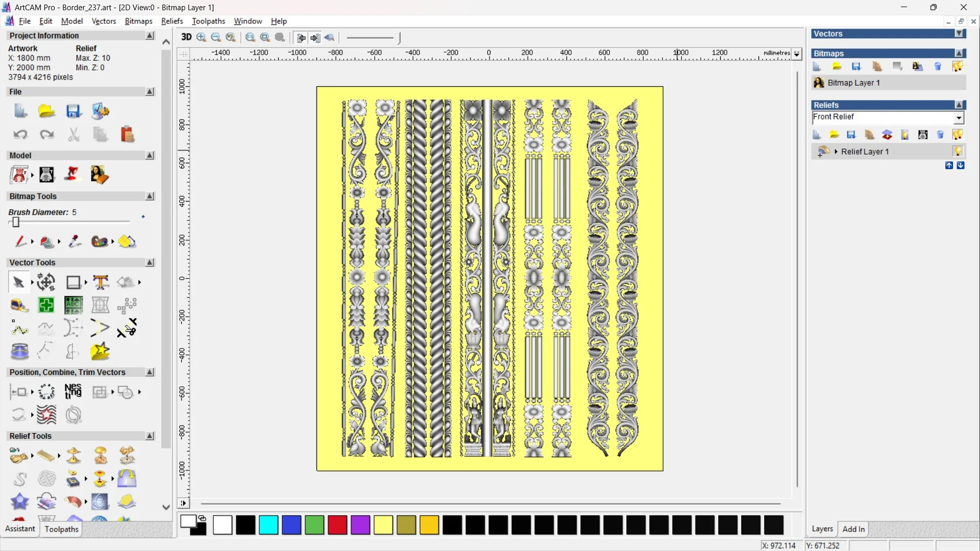Viewport: 980px width, 551px height.
Task: Click the Add In tab button
Action: coord(853,529)
